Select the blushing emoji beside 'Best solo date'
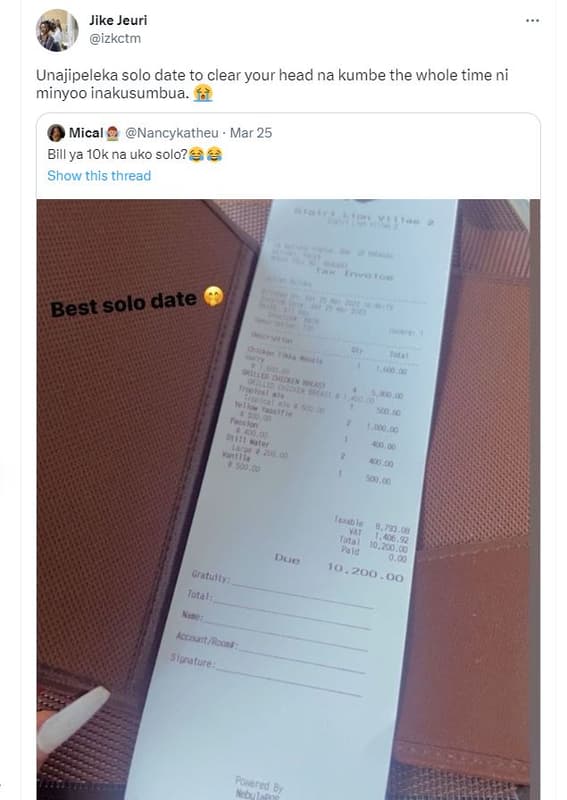This screenshot has height=800, width=567. point(213,296)
